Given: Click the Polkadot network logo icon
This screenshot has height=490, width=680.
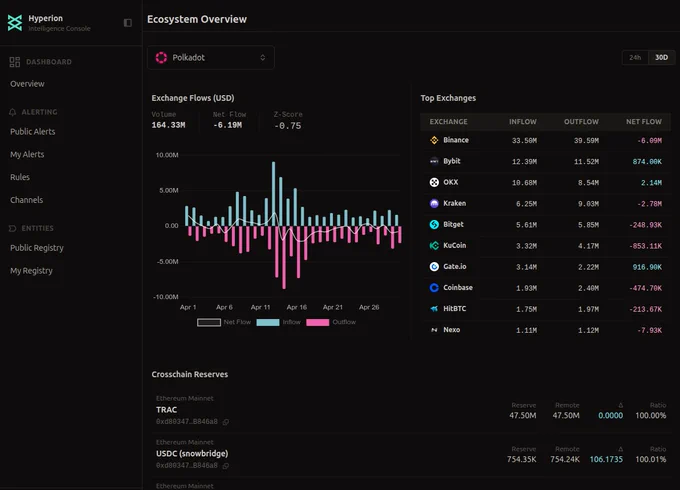Looking at the screenshot, I should tap(161, 58).
